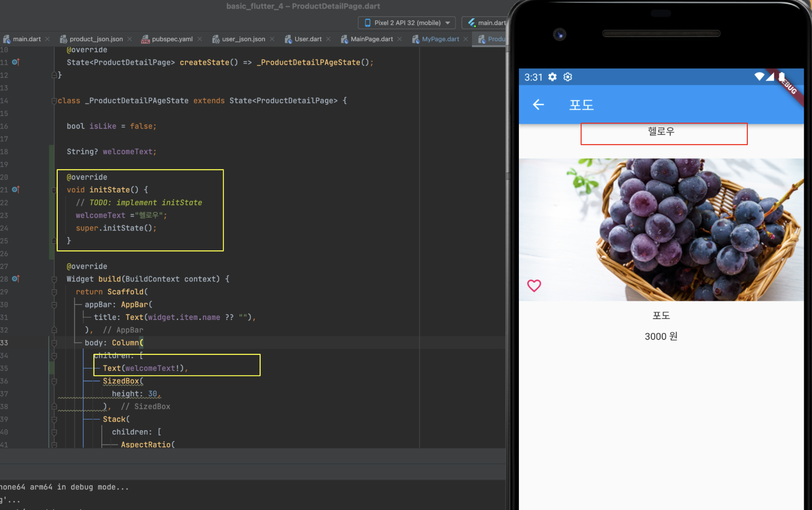
Task: Click the override gutter icon beside createState line
Action: coord(16,62)
